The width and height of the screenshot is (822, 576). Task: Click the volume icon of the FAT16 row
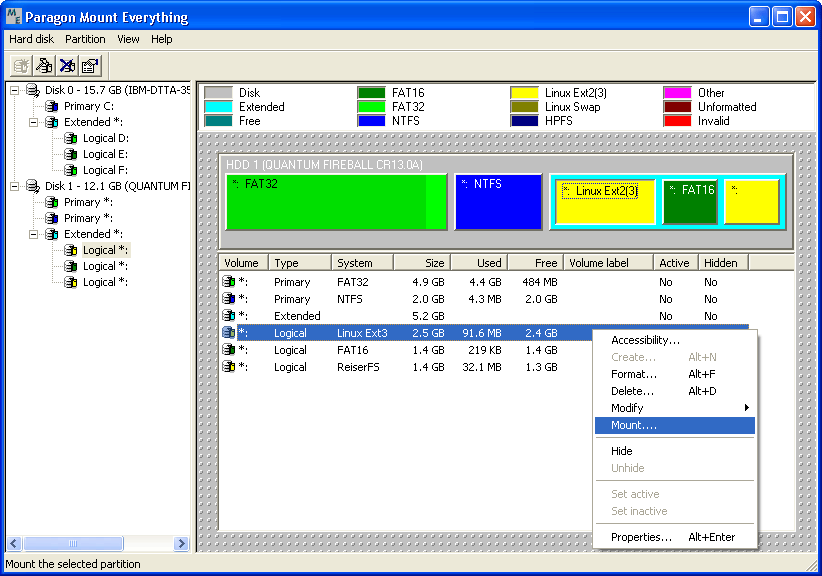[229, 350]
